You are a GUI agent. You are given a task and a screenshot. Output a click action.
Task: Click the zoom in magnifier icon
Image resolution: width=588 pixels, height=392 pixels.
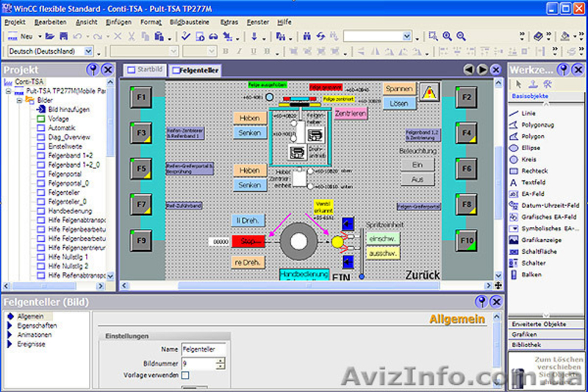[447, 36]
